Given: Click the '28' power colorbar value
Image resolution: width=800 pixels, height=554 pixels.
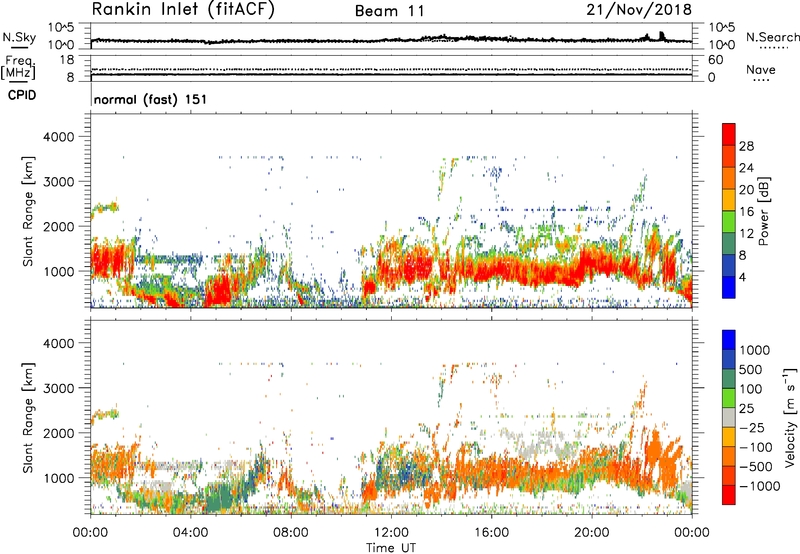Looking at the screenshot, I should [746, 146].
